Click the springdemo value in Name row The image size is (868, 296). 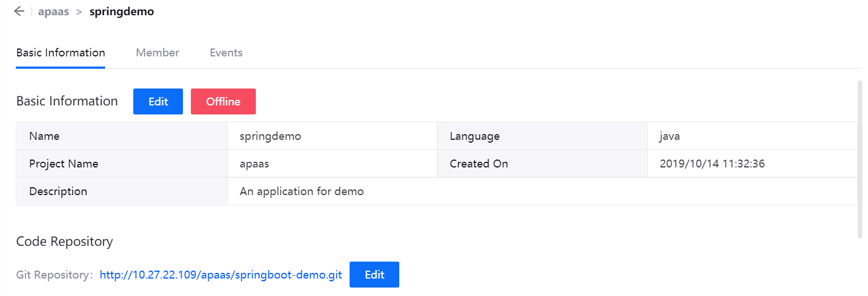coord(270,136)
